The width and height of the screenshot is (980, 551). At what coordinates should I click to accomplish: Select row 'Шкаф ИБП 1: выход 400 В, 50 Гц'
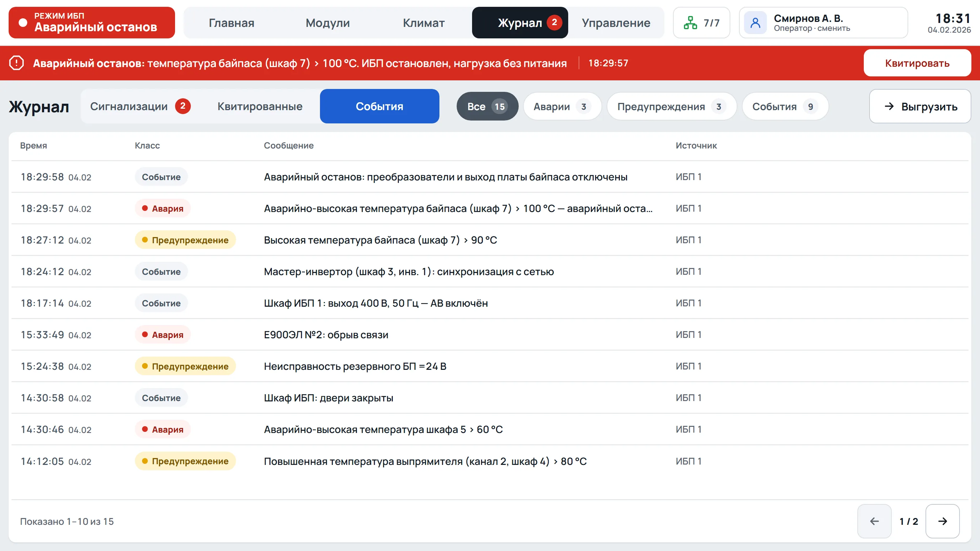pyautogui.click(x=490, y=303)
